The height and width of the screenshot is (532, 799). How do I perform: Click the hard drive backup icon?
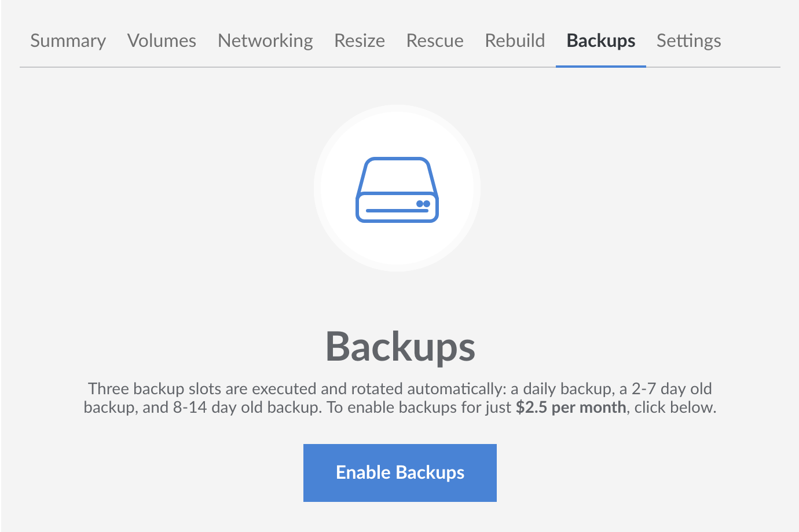[x=397, y=189]
